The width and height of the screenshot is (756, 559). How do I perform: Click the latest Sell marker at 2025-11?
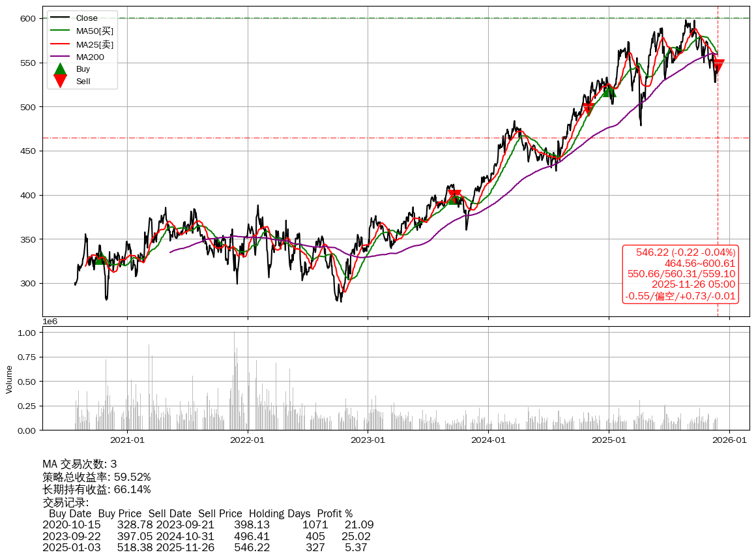[718, 66]
